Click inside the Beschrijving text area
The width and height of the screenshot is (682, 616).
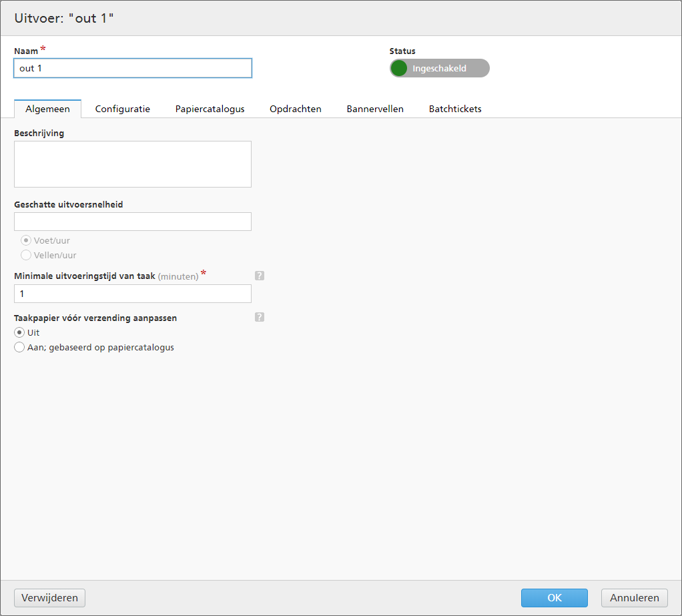coord(133,164)
